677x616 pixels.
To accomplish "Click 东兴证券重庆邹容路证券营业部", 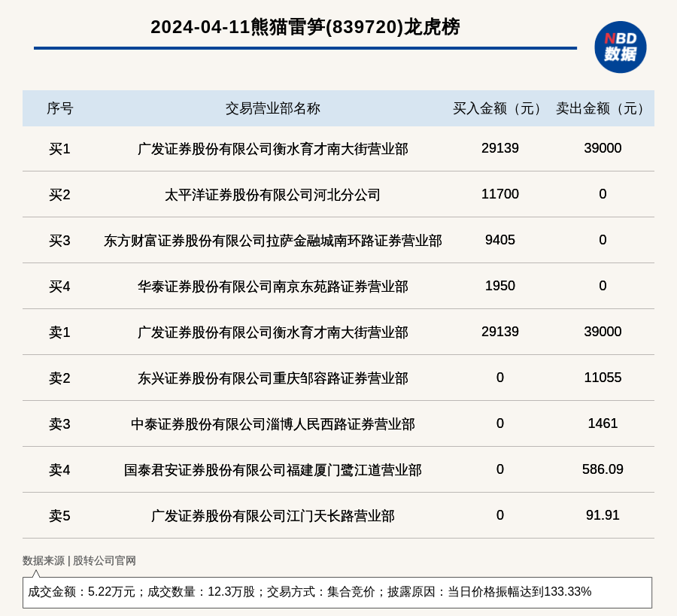I will pos(273,378).
